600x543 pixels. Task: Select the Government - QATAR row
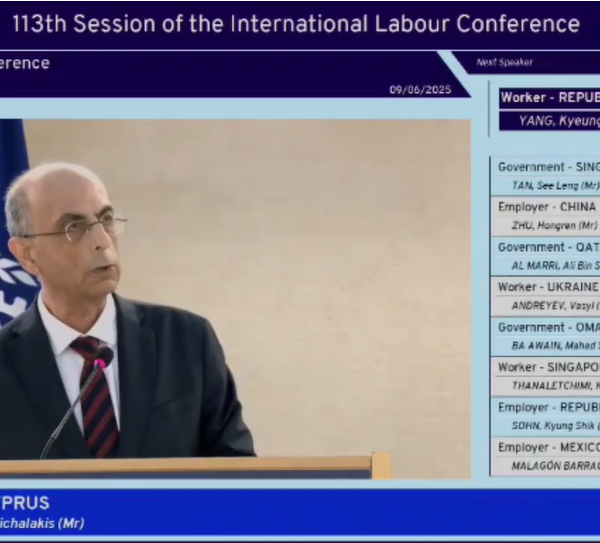pos(545,247)
